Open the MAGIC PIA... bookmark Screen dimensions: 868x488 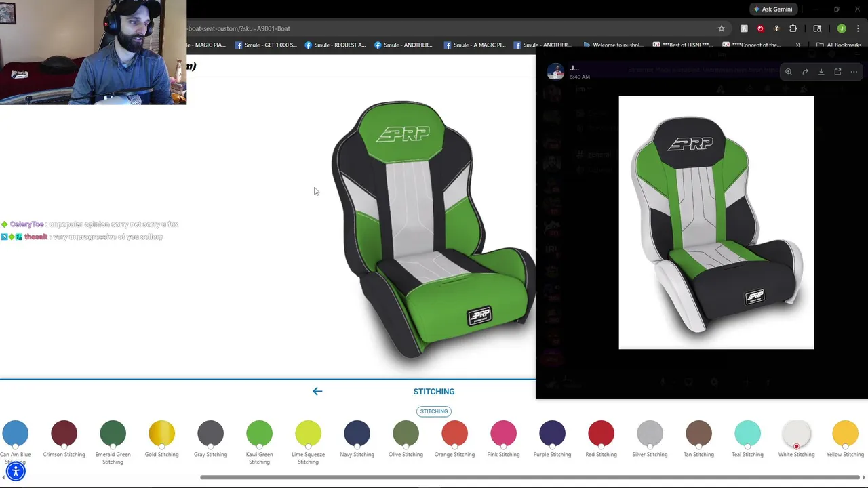(206, 45)
